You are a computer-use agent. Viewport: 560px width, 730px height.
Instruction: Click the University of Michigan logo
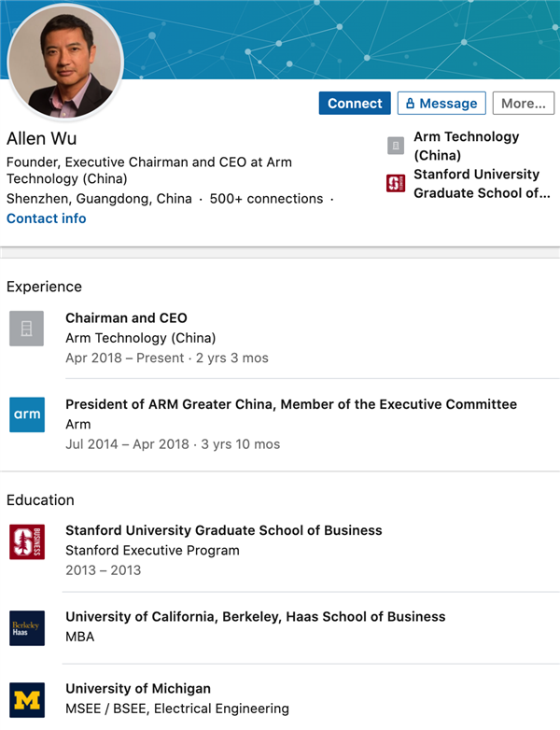(x=27, y=699)
